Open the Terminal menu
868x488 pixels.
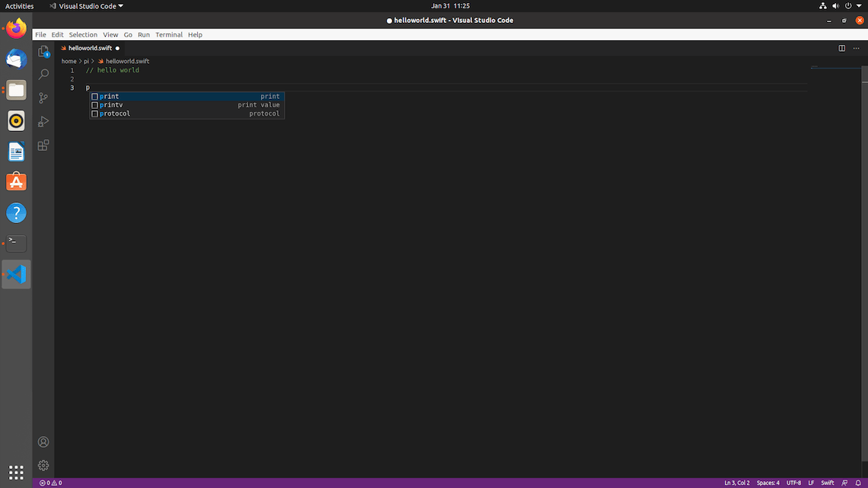tap(169, 34)
